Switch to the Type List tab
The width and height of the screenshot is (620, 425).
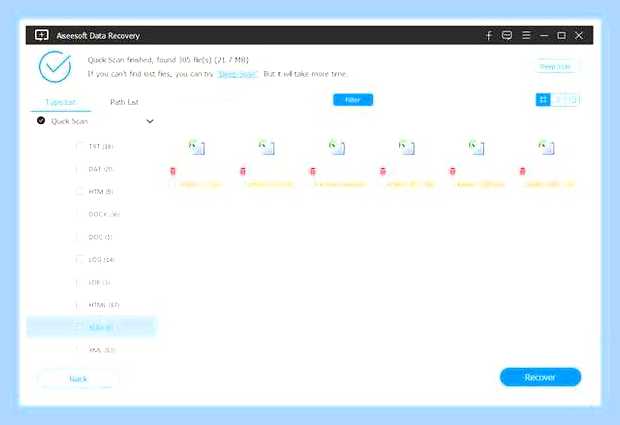tap(60, 102)
